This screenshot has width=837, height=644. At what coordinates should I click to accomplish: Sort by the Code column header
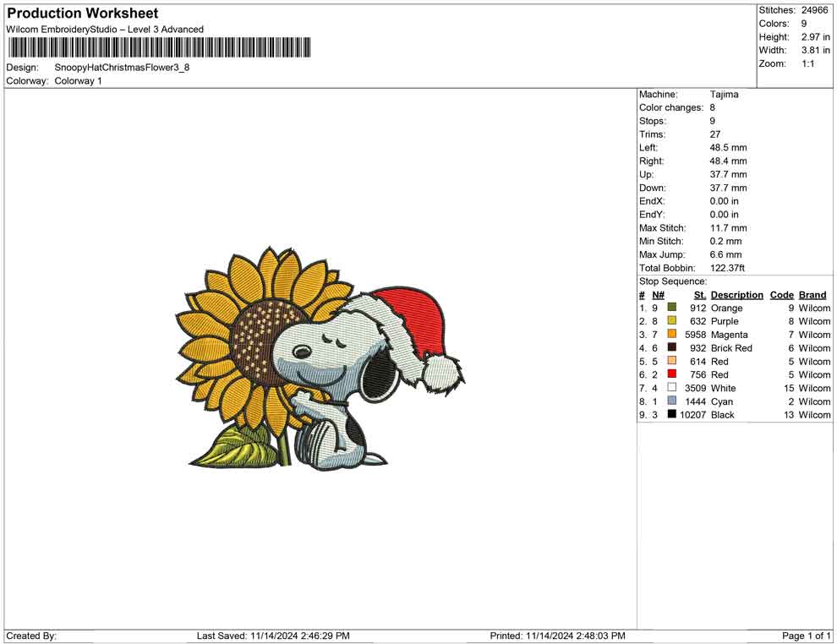coord(782,294)
